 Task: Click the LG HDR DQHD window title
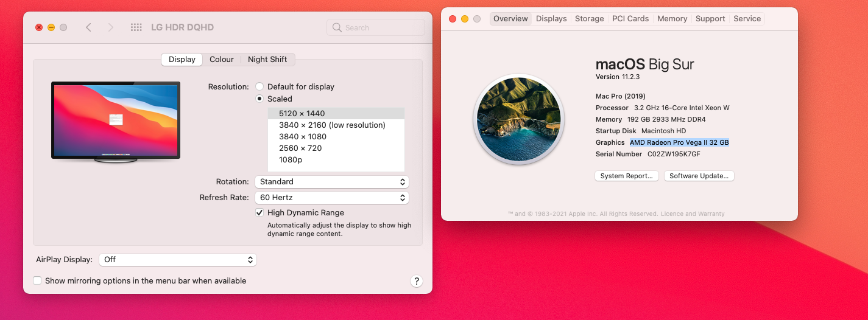[182, 27]
